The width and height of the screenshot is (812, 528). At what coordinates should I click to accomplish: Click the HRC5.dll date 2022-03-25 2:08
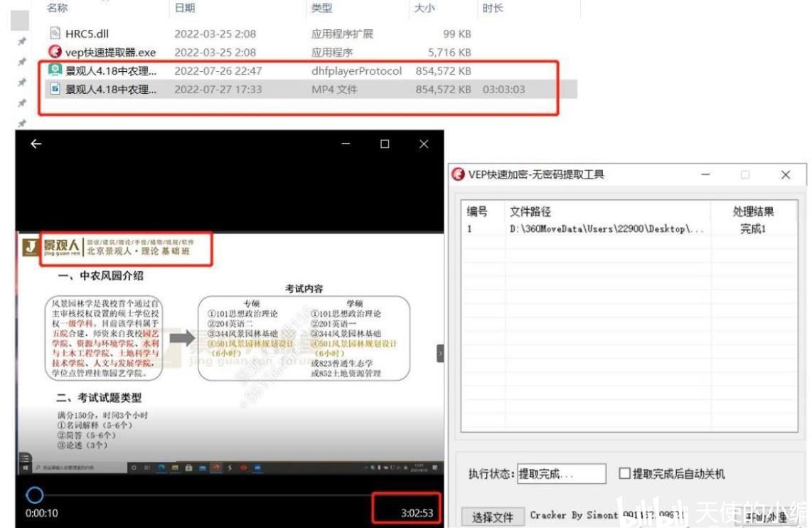[215, 33]
